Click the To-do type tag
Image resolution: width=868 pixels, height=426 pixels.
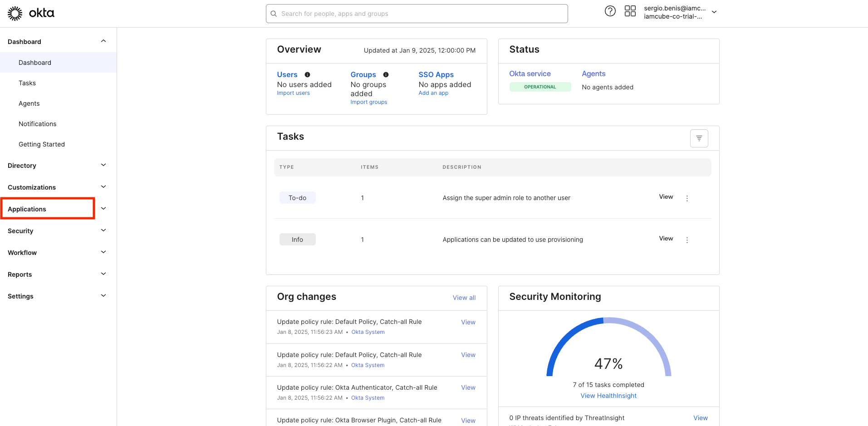(297, 198)
